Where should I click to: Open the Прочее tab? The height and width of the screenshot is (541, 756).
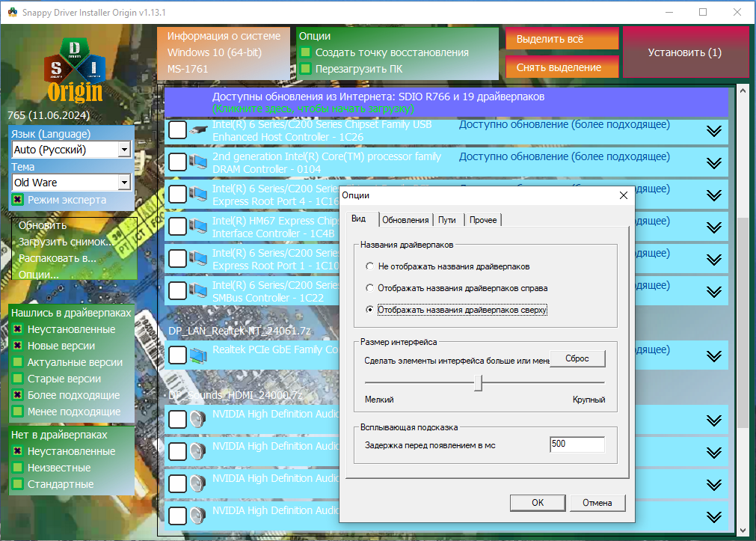tap(483, 220)
